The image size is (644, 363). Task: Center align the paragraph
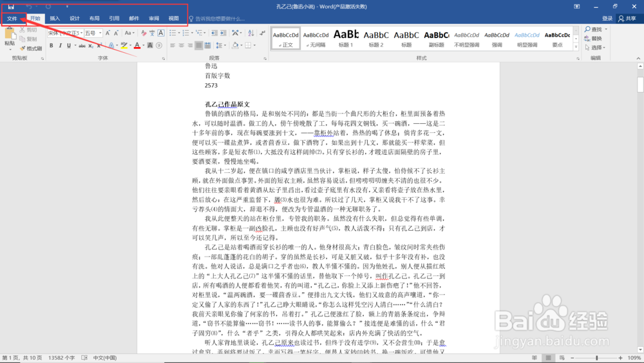[x=181, y=45]
